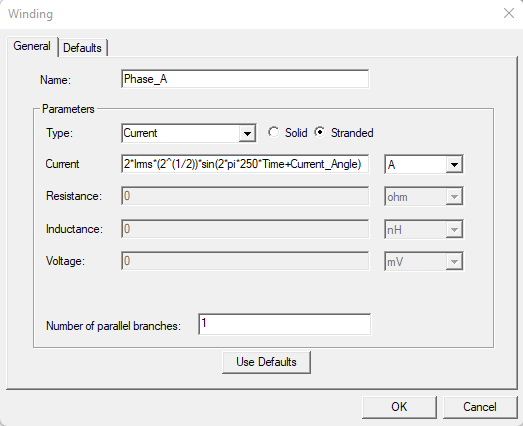
Task: Select the General tab
Action: tap(32, 46)
